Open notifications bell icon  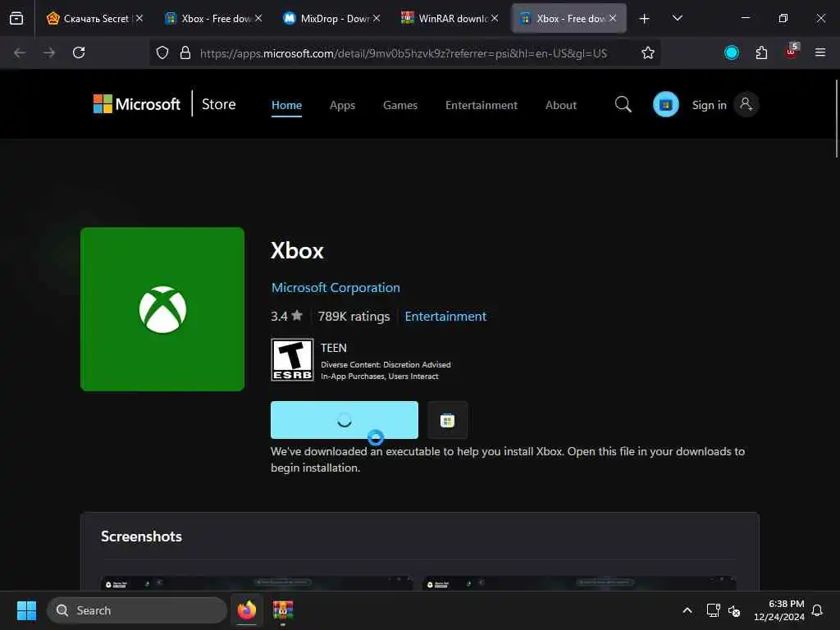[x=818, y=610]
